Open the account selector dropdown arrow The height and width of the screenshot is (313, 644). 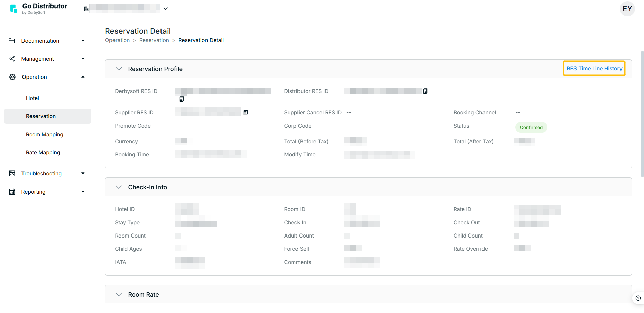click(x=166, y=9)
